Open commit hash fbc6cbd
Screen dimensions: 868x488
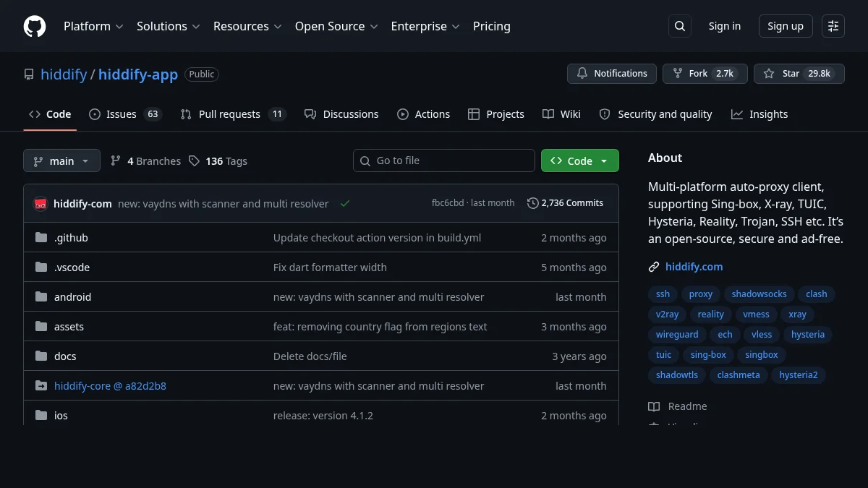[x=448, y=203]
